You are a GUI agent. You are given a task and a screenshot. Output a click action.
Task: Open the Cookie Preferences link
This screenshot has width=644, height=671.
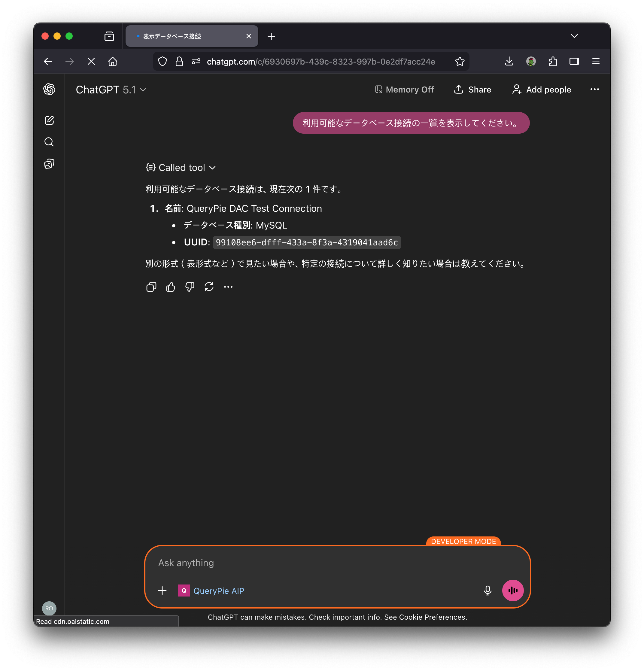click(432, 617)
